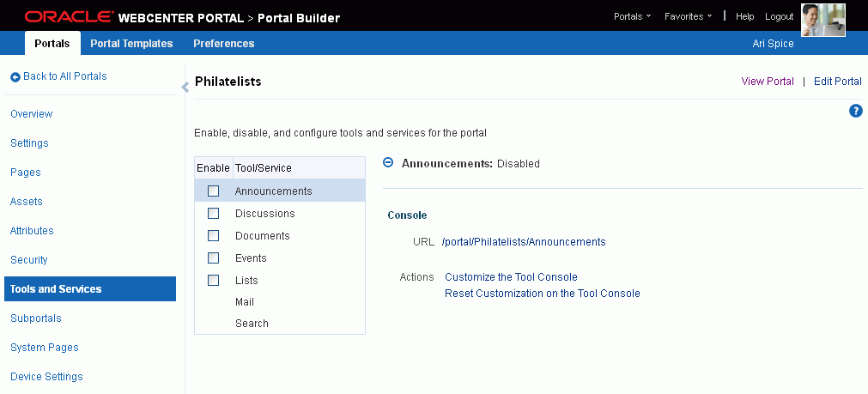The width and height of the screenshot is (868, 394).
Task: Open the Overview page
Action: point(32,114)
